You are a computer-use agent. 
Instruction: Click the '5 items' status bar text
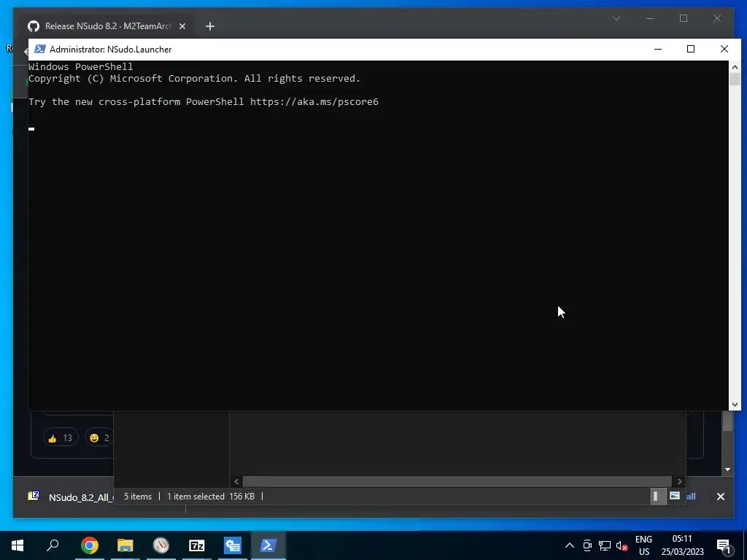[138, 496]
